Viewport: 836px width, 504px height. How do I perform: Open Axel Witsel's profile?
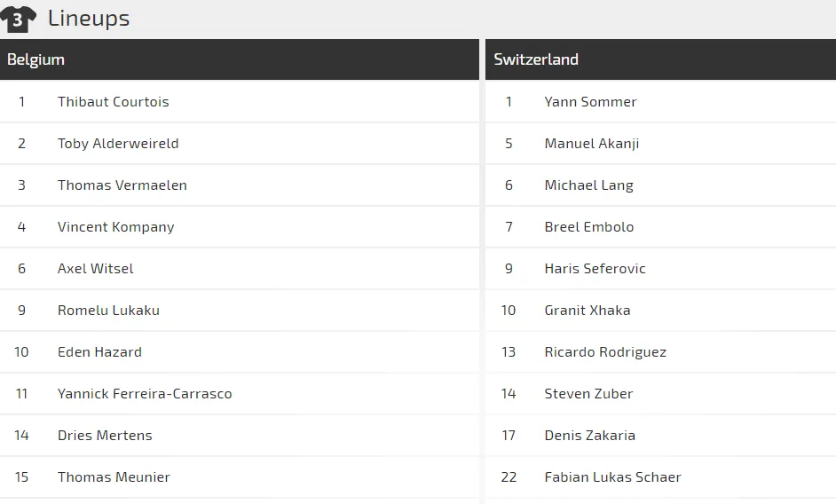(96, 268)
